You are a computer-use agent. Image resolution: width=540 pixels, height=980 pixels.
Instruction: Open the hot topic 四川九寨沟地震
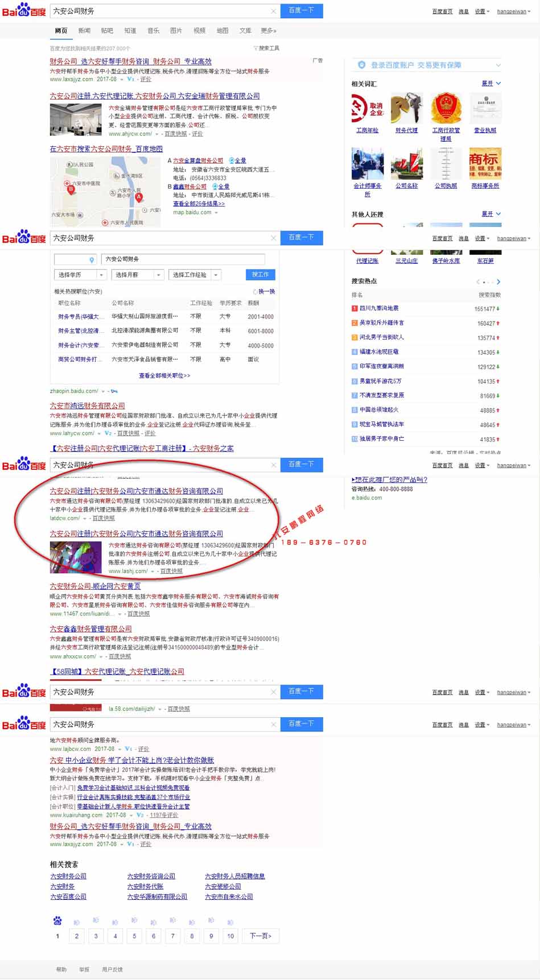379,308
